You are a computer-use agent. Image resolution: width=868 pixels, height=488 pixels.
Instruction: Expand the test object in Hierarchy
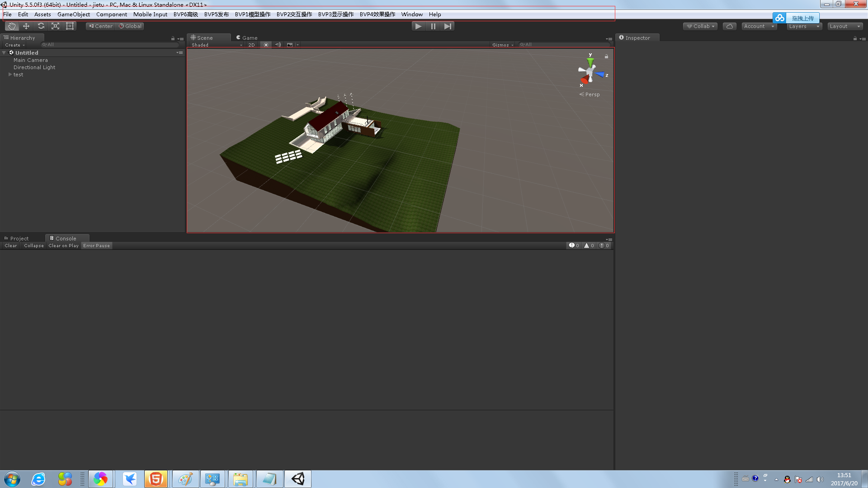(x=10, y=75)
